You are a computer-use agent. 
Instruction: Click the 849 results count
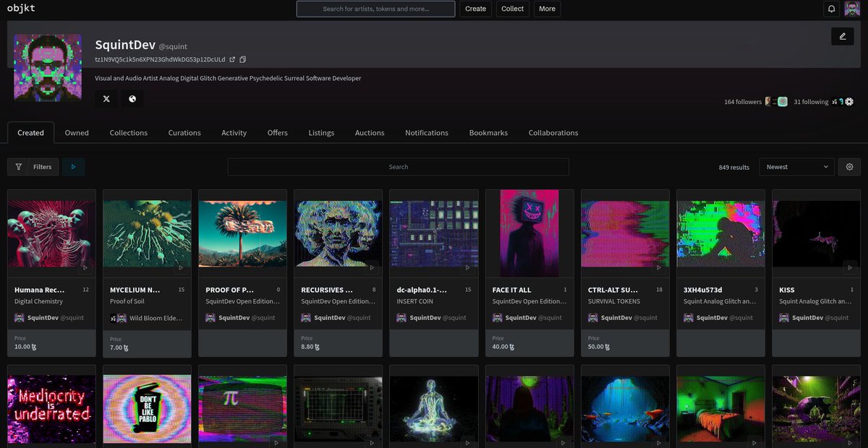pyautogui.click(x=734, y=167)
